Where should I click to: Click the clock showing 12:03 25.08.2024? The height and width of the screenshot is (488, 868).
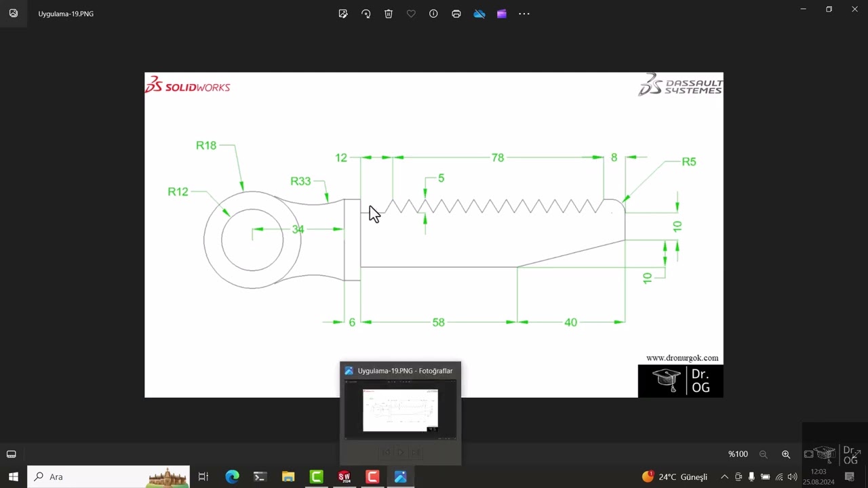818,477
